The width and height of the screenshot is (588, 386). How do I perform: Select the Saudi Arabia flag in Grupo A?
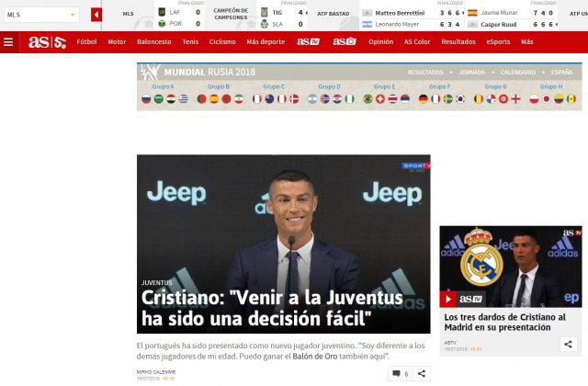coord(159,99)
